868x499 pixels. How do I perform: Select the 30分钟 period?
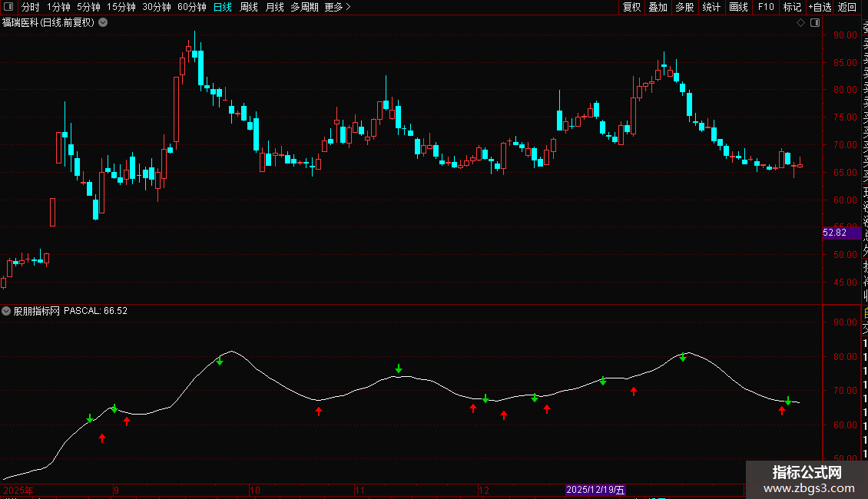tap(157, 7)
